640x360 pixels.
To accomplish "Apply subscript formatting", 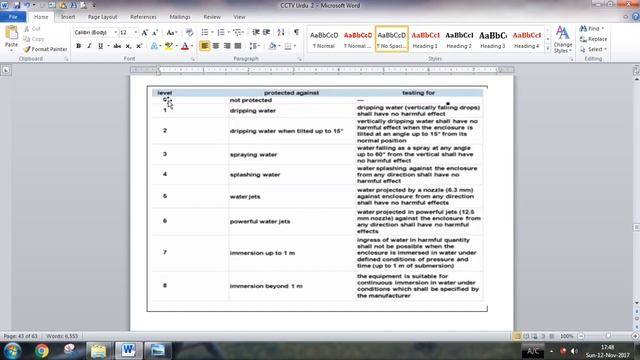I will click(128, 46).
